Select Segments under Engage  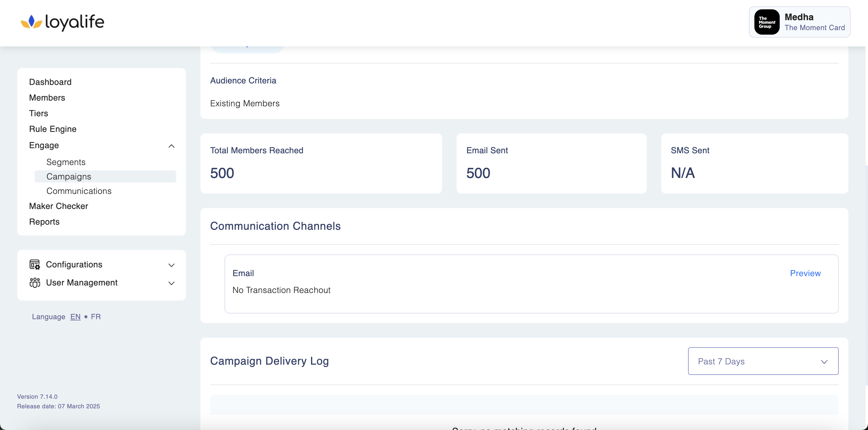[66, 162]
